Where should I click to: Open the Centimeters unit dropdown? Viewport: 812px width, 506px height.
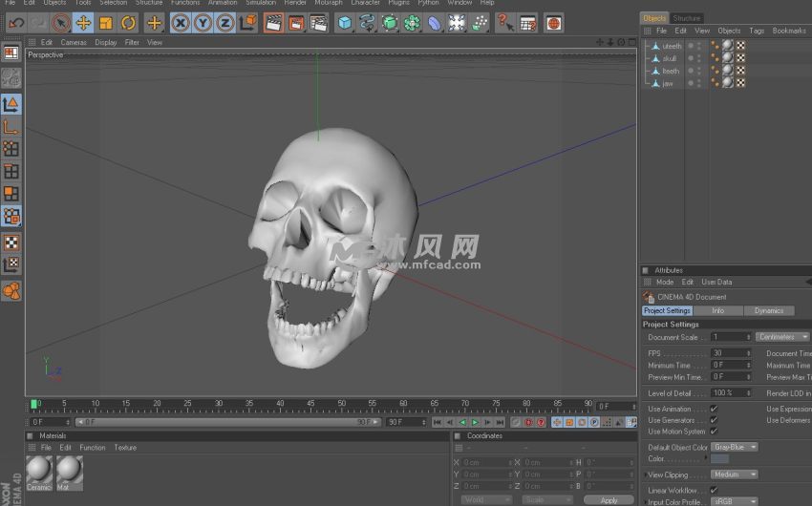pyautogui.click(x=782, y=337)
